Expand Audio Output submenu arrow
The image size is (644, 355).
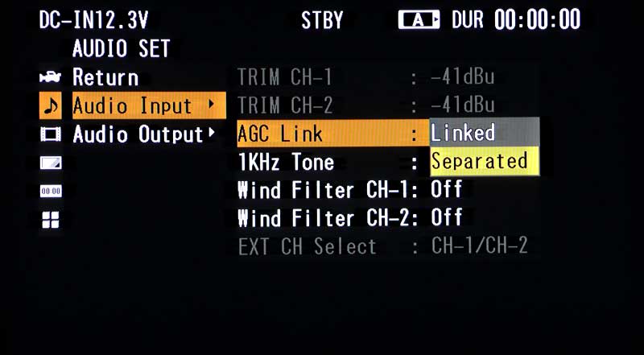point(211,132)
